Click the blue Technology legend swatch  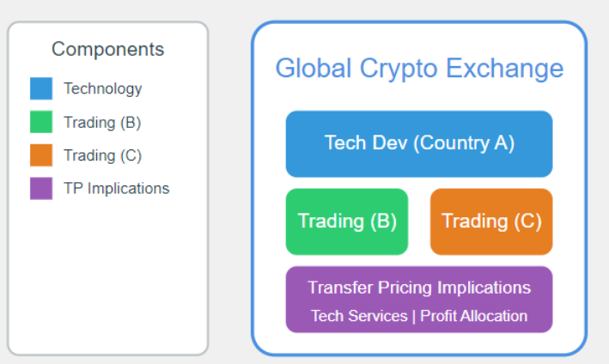click(x=40, y=88)
